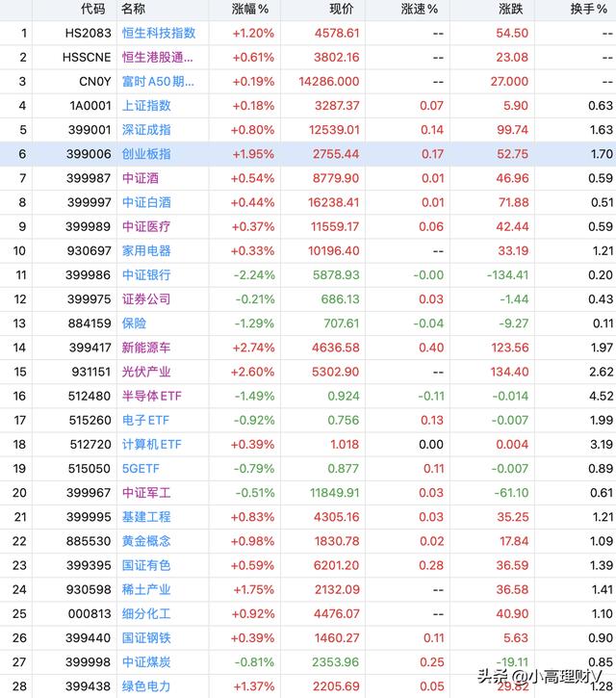This screenshot has width=616, height=698.
Task: Open 富时A50期 futures link
Action: (158, 82)
